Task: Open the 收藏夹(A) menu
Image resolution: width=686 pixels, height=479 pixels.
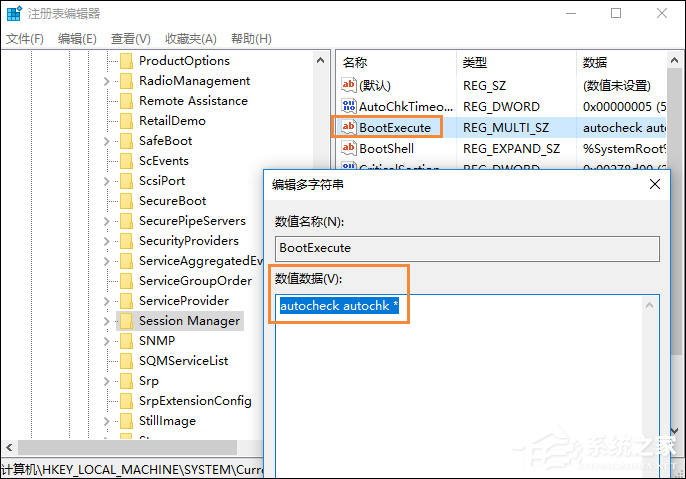Action: click(191, 39)
